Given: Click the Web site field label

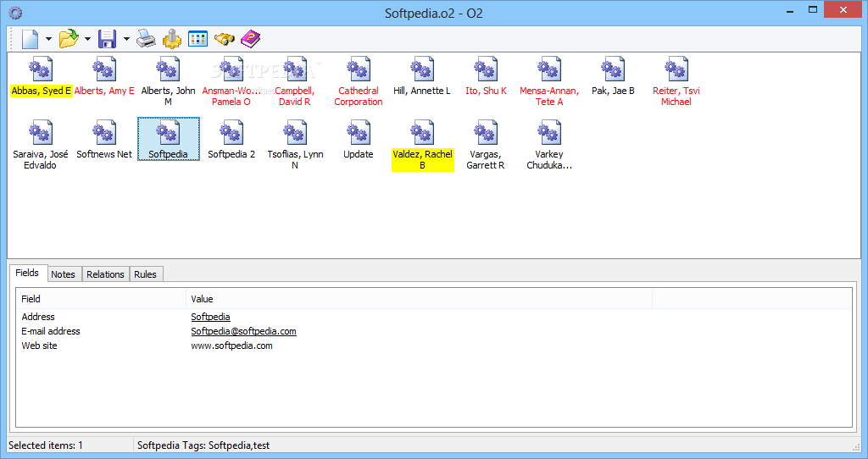Looking at the screenshot, I should click(x=39, y=346).
